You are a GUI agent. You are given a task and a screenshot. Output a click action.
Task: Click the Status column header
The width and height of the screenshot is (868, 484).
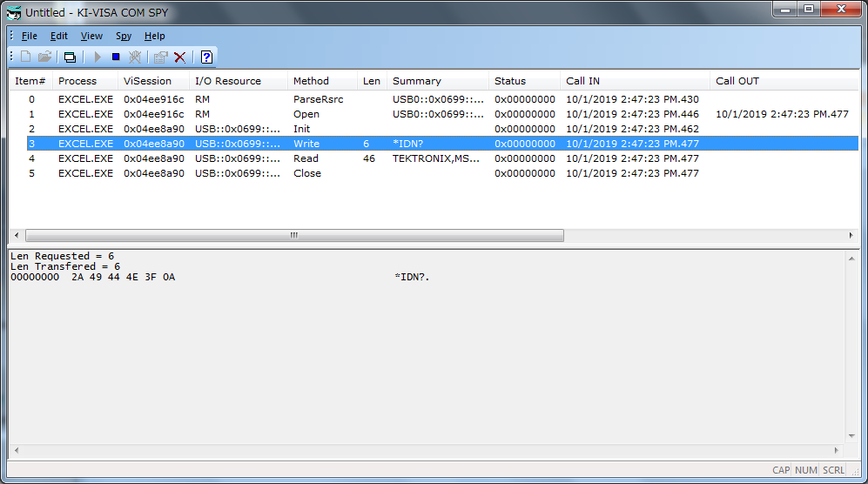(x=510, y=81)
